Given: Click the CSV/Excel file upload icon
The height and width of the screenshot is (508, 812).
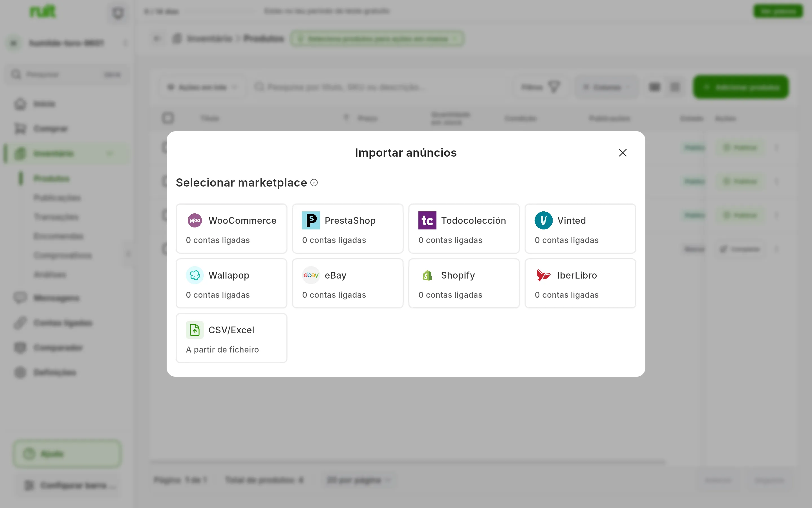Looking at the screenshot, I should tap(195, 330).
